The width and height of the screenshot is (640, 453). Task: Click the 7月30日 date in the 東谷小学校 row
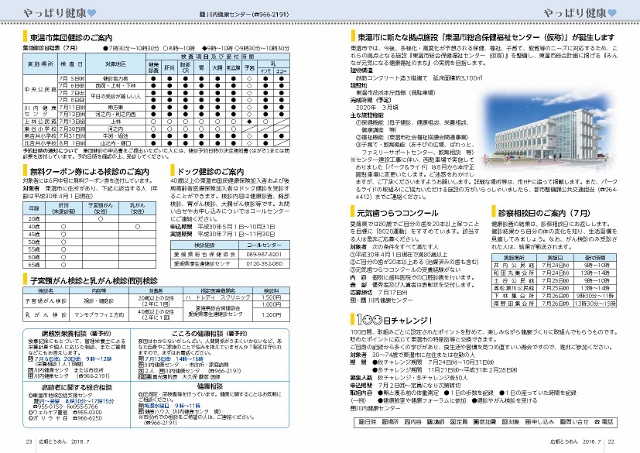coord(71,129)
